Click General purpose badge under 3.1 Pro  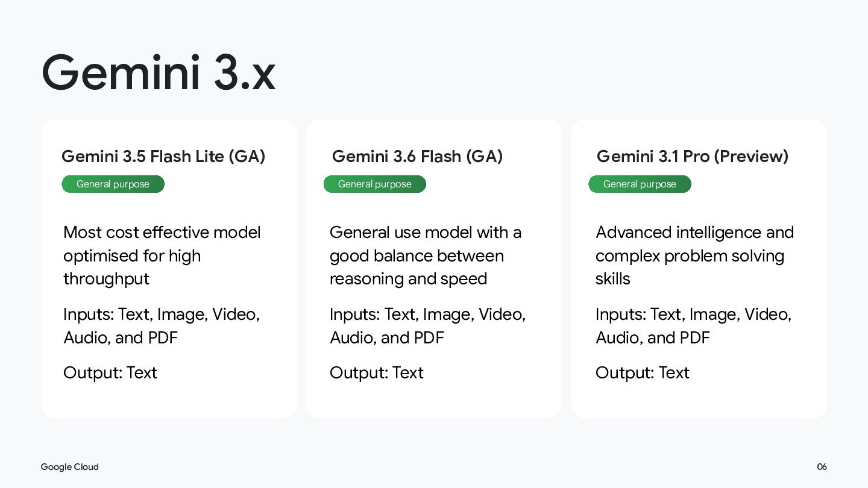(x=640, y=184)
